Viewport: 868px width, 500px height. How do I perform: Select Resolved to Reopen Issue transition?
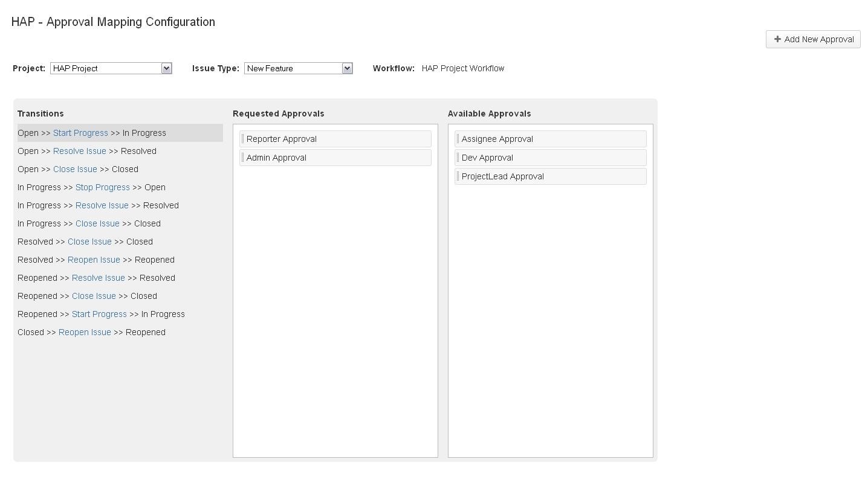[94, 260]
